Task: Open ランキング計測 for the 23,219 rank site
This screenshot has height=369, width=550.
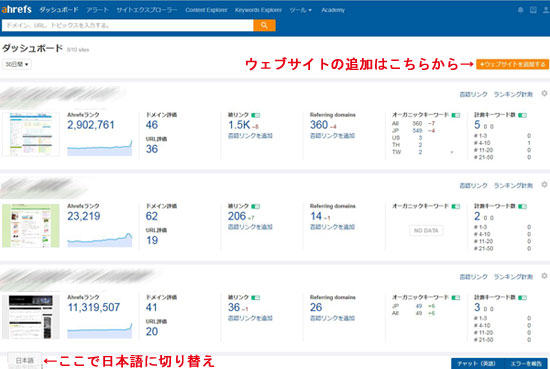Action: point(513,186)
